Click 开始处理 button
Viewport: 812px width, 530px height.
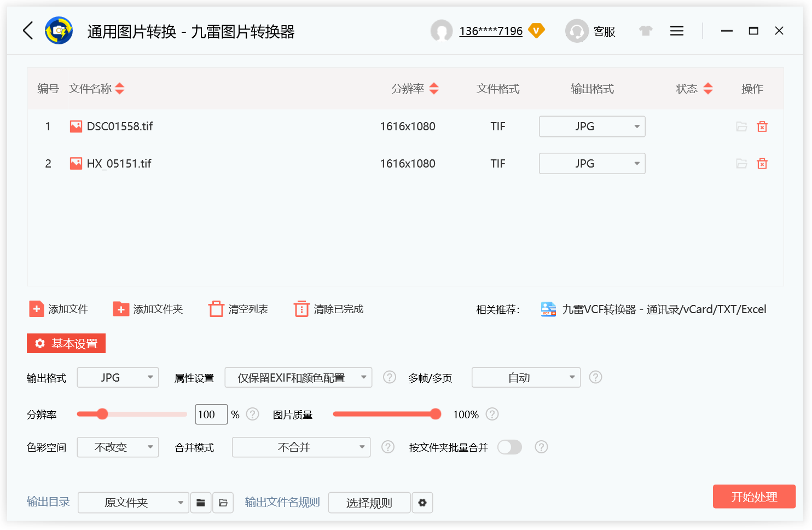tap(754, 497)
